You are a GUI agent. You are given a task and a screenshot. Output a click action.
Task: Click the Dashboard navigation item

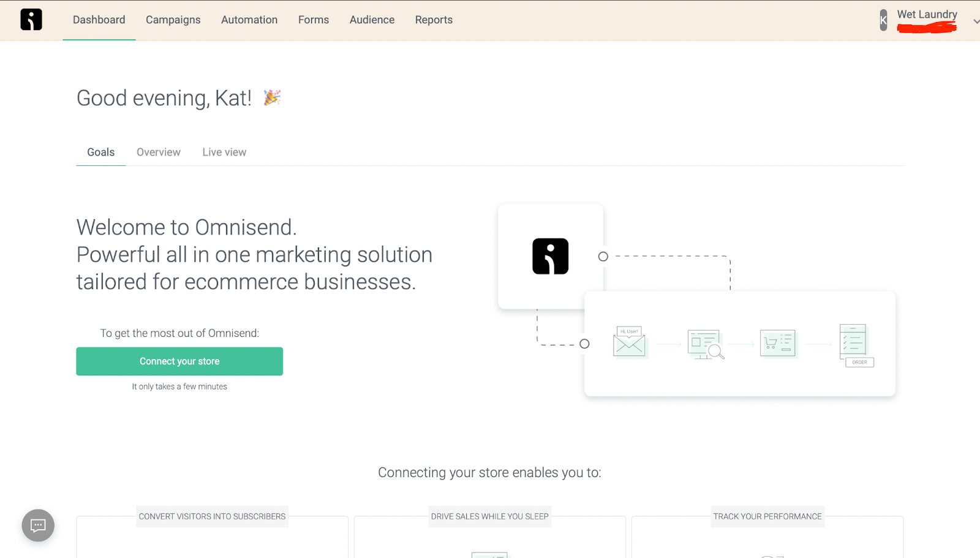99,20
